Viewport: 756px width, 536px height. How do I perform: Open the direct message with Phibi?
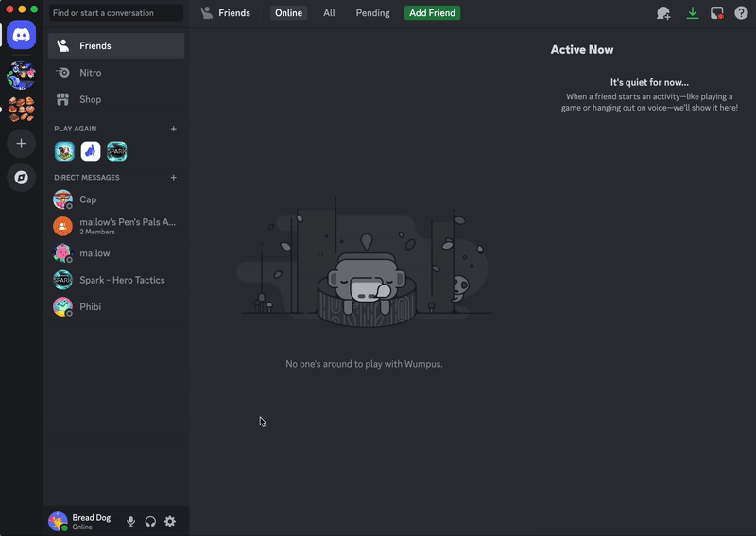(x=116, y=306)
